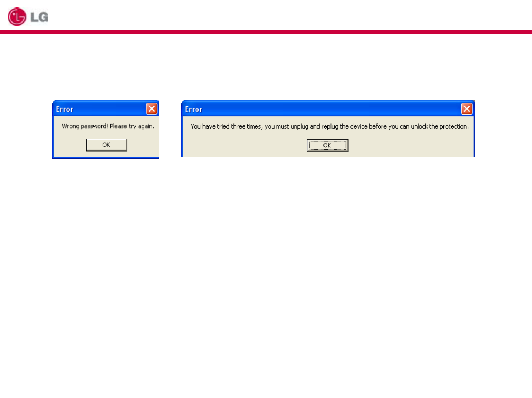This screenshot has height=398, width=532.
Task: Click the word "replug" in the long message
Action: click(330, 127)
